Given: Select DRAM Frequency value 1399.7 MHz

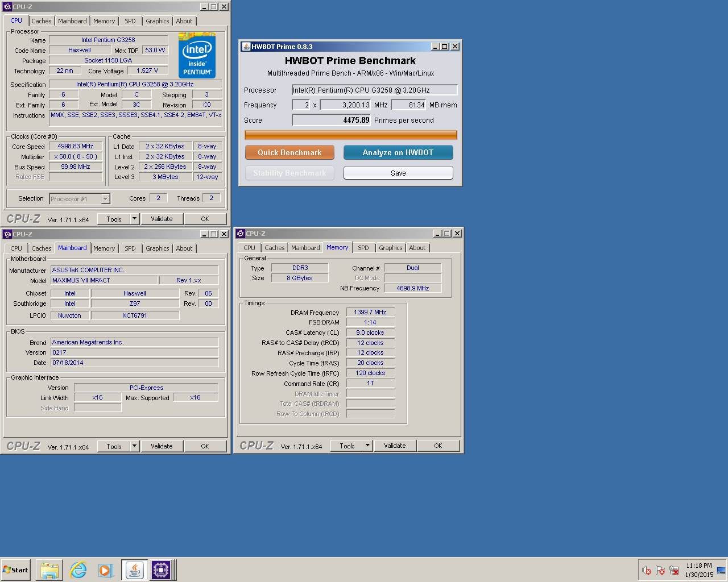Looking at the screenshot, I should 370,312.
